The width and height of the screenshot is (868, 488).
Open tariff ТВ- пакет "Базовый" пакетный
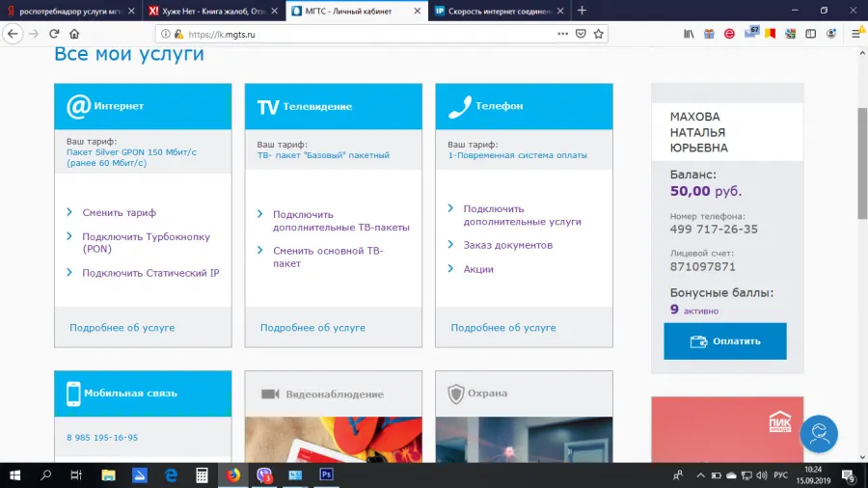click(323, 155)
